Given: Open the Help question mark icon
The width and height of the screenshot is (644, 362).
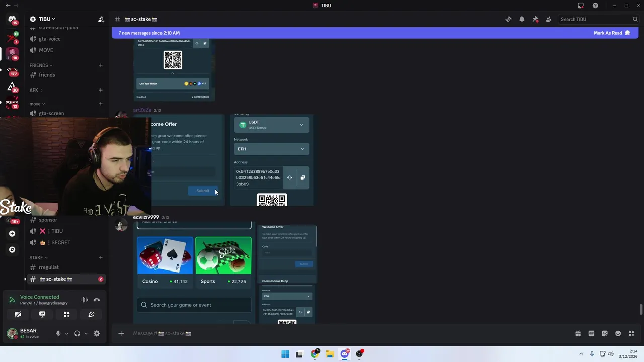Looking at the screenshot, I should pos(595,5).
